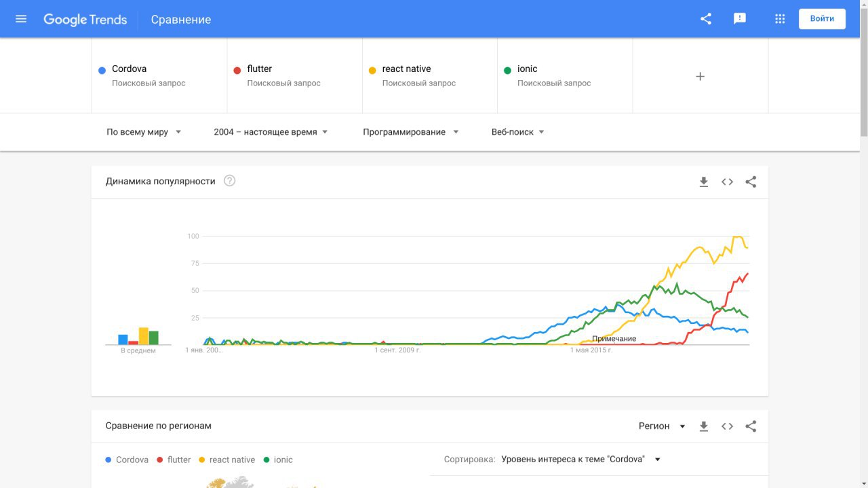The height and width of the screenshot is (488, 868).
Task: Click the 1 мая 2015 г. axis label
Action: click(591, 350)
